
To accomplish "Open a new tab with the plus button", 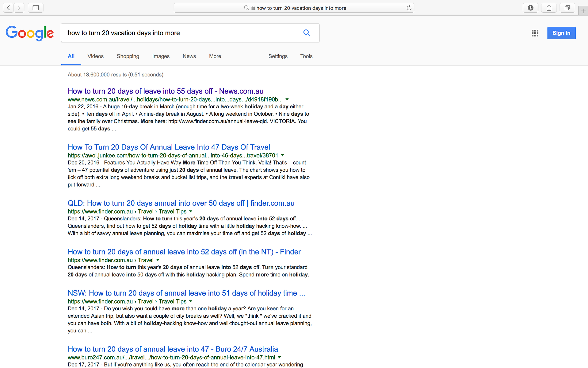I will [583, 11].
